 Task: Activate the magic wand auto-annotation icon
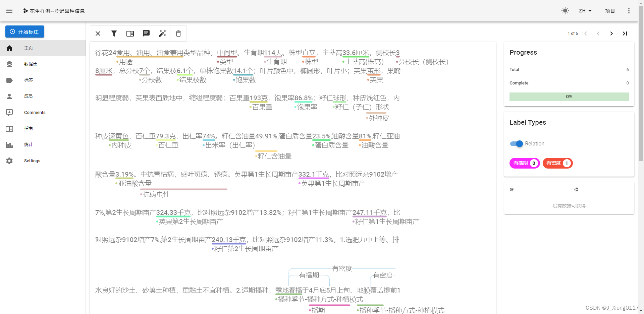point(162,34)
